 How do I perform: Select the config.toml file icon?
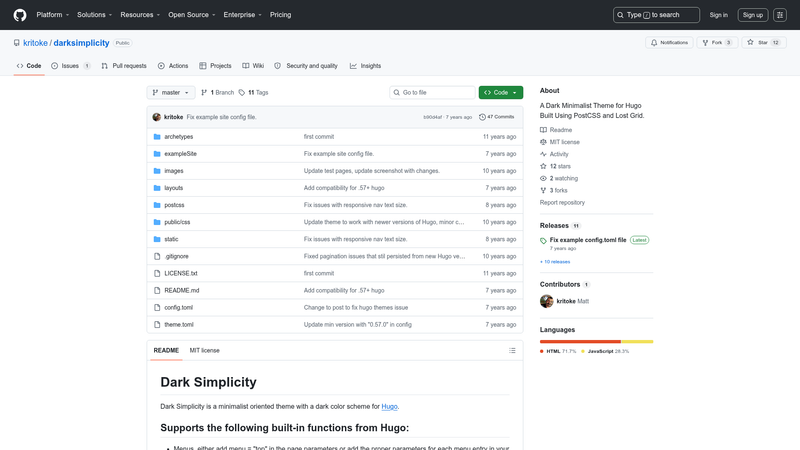[157, 308]
